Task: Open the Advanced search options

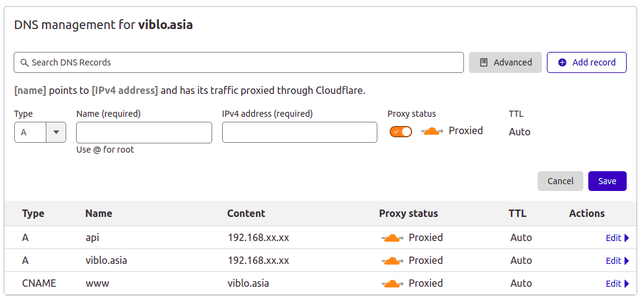Action: (505, 62)
